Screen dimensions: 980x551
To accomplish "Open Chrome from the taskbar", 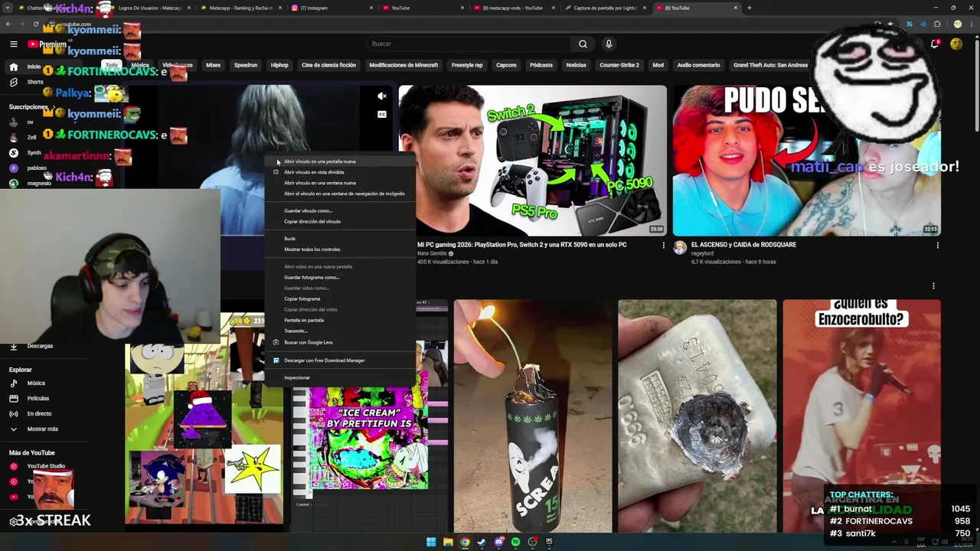I will 465,542.
